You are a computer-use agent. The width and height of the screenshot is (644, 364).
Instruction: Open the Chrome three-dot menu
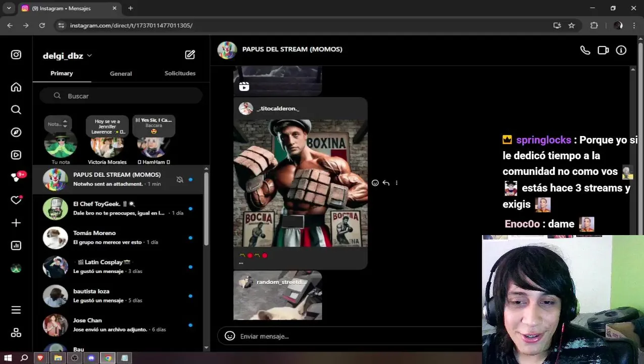634,25
